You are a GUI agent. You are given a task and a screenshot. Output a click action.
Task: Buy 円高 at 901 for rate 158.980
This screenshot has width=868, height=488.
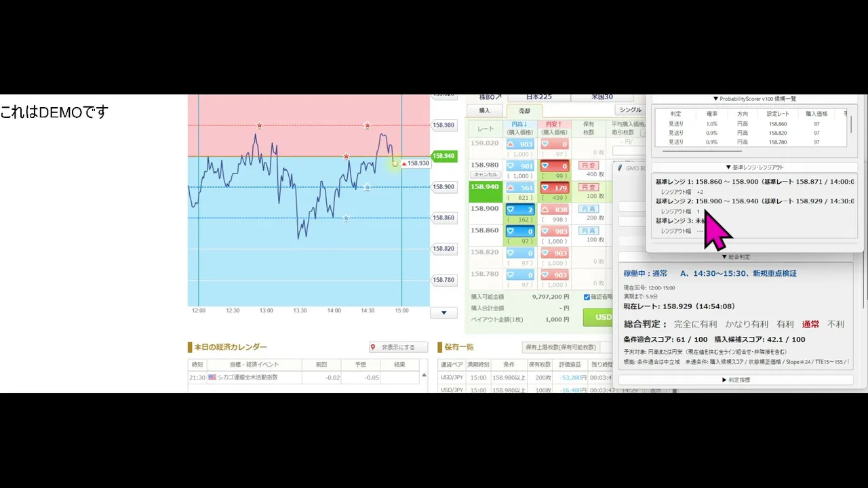click(520, 166)
